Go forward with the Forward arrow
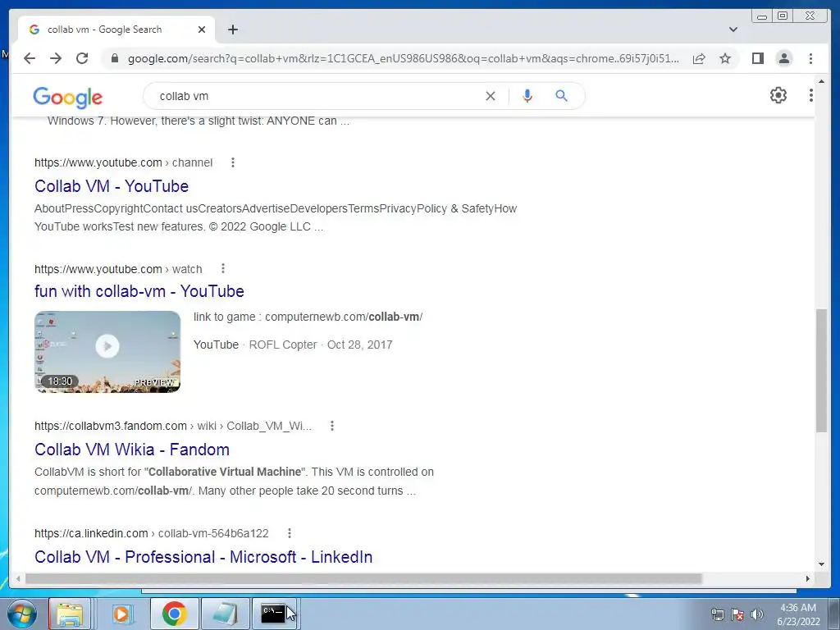The image size is (840, 630). [56, 58]
